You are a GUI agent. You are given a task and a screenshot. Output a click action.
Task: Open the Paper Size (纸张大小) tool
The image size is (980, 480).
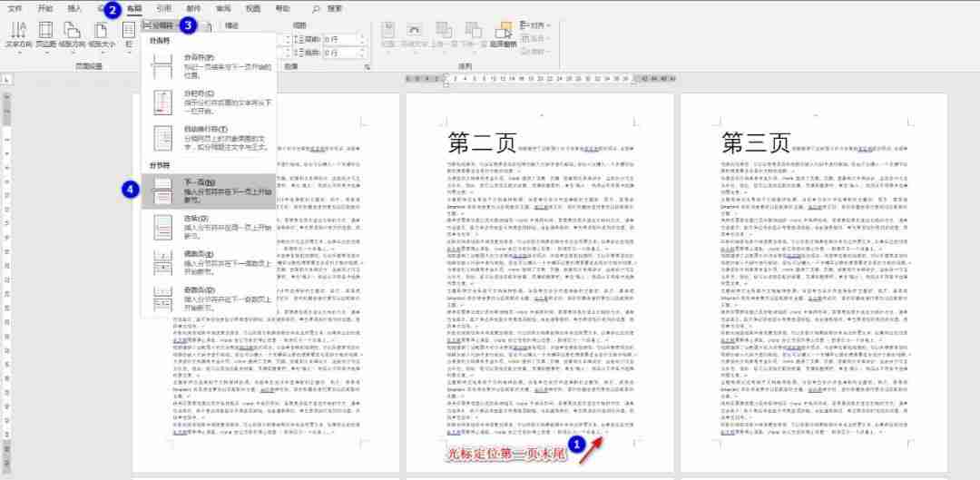(101, 34)
